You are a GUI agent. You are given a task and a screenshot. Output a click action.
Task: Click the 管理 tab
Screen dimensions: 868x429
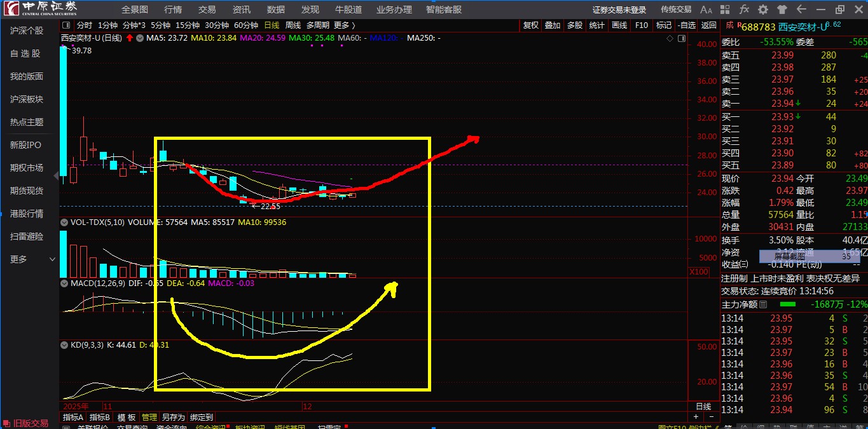coord(149,418)
